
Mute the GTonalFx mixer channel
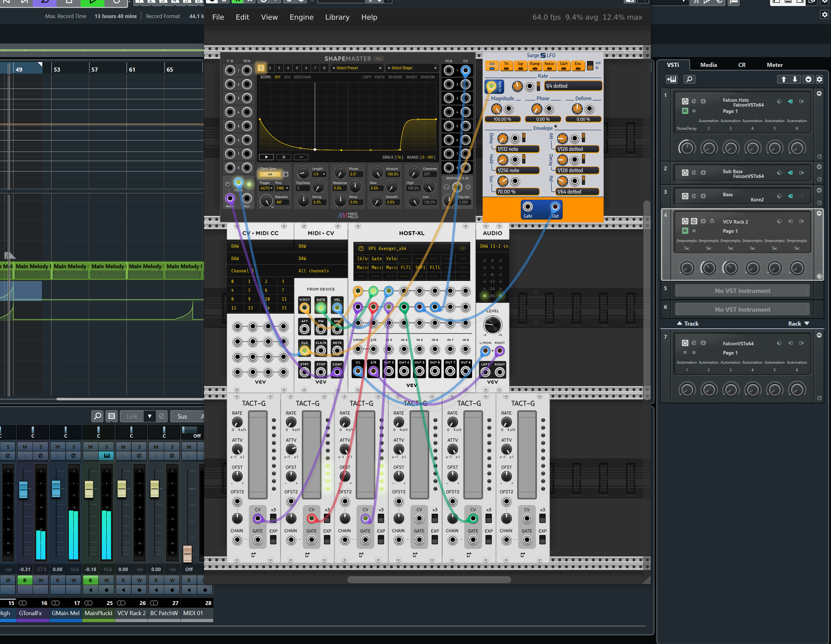25,447
